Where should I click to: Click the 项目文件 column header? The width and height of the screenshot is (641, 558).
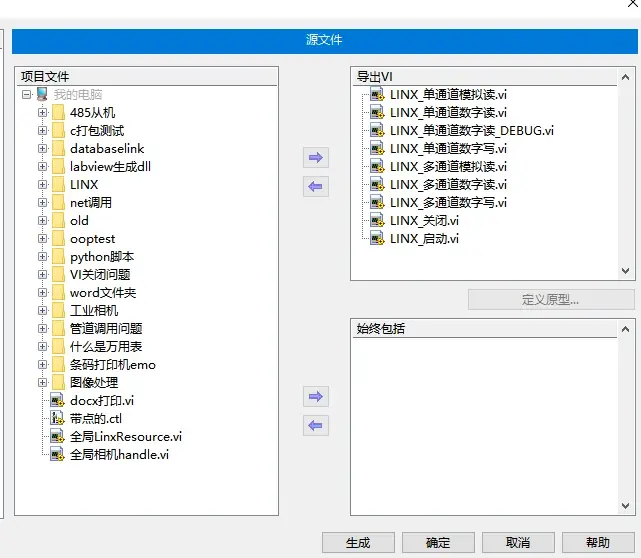click(146, 76)
